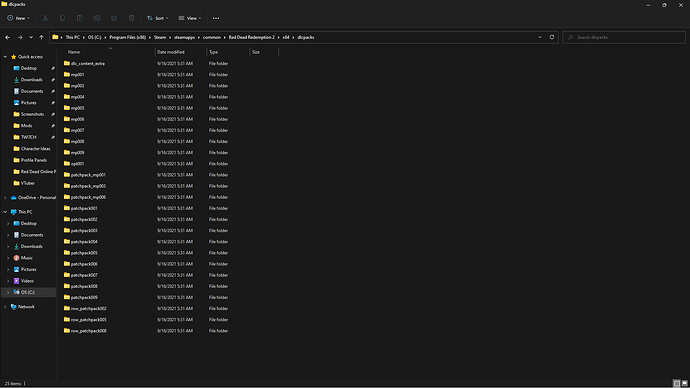The image size is (690, 388).
Task: Open the See more three-dots menu
Action: click(x=216, y=18)
